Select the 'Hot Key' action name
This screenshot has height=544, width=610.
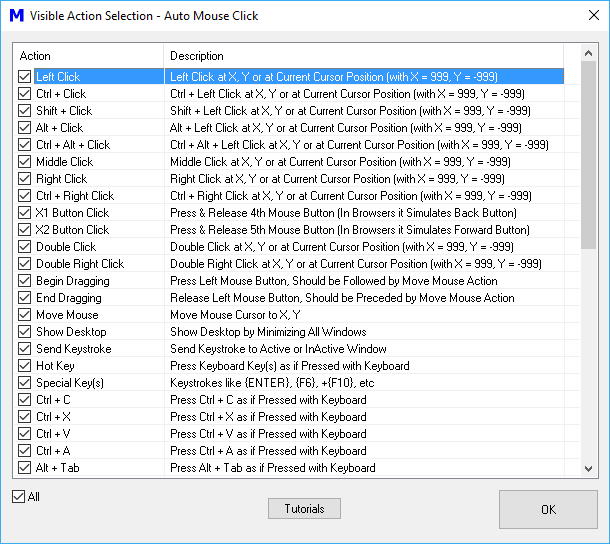tap(55, 366)
